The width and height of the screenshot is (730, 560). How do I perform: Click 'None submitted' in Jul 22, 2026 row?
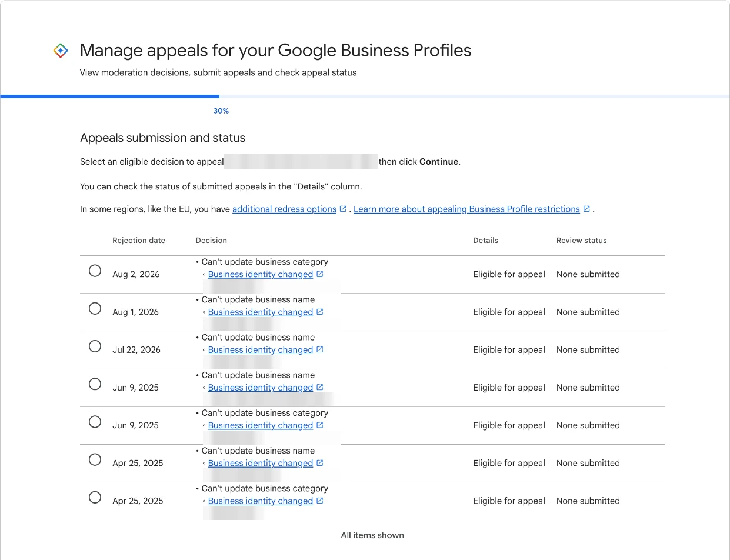point(588,349)
